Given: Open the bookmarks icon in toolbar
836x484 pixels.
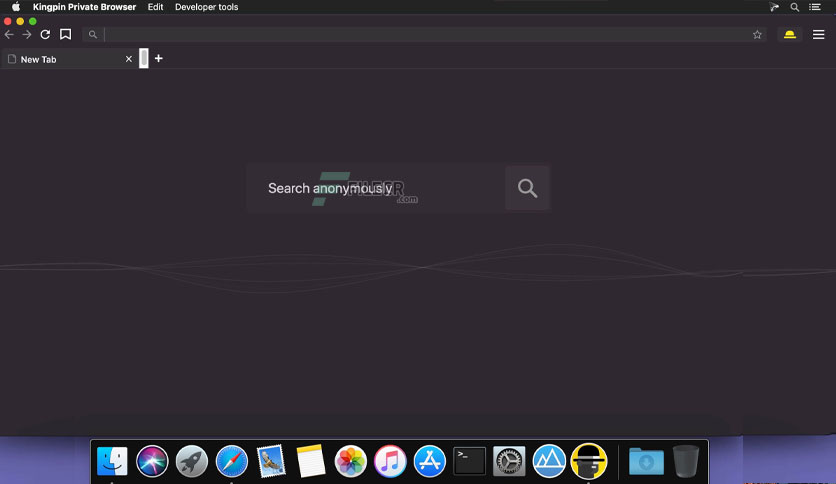Looking at the screenshot, I should (x=66, y=35).
